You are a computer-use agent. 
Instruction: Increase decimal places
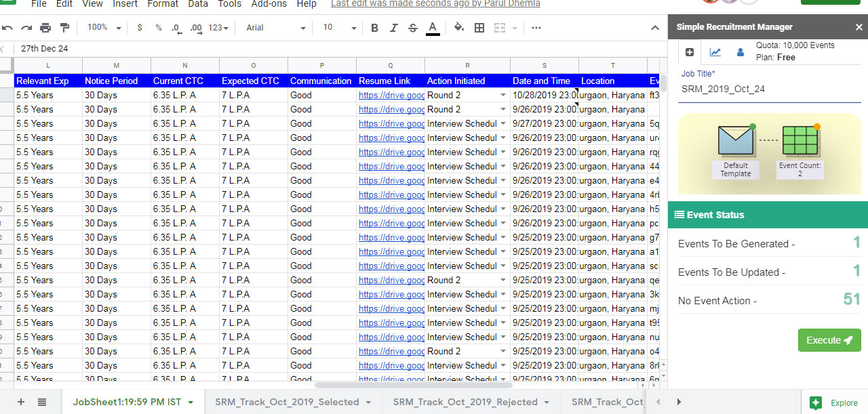pyautogui.click(x=196, y=28)
